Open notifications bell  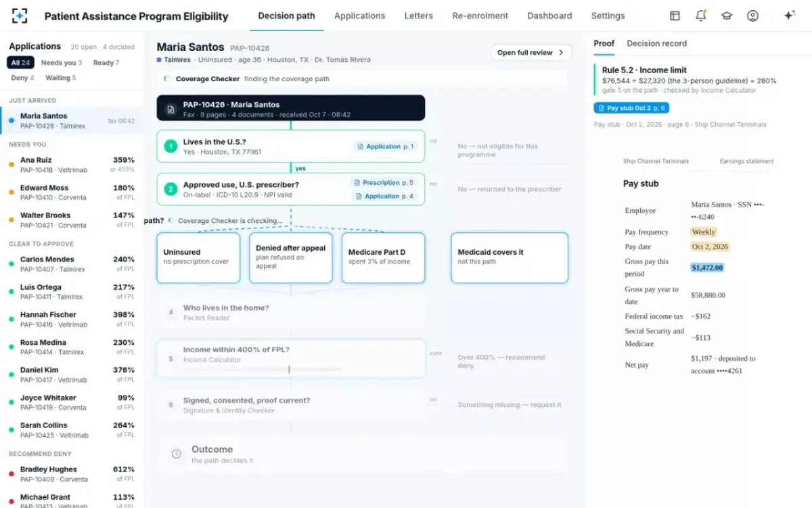700,16
